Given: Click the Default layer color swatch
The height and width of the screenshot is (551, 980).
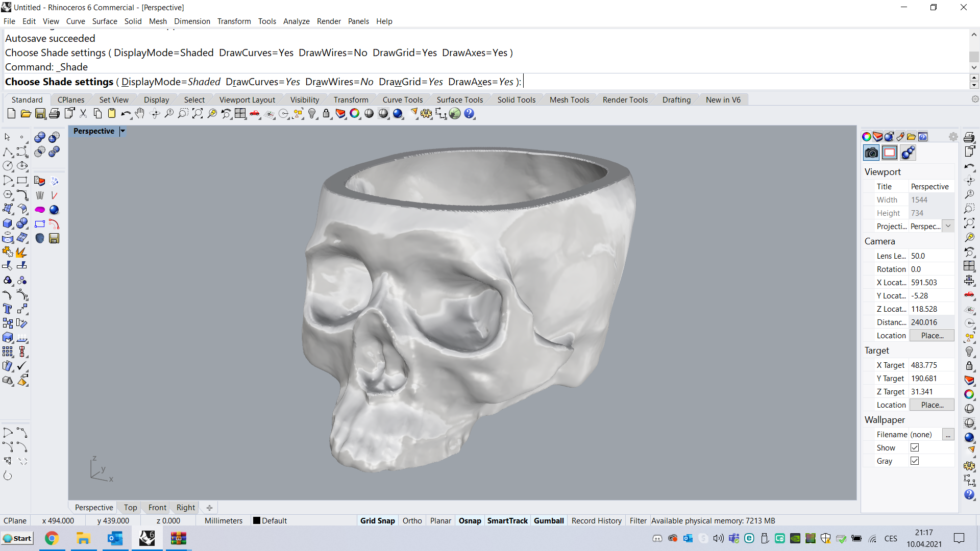Looking at the screenshot, I should (x=257, y=520).
